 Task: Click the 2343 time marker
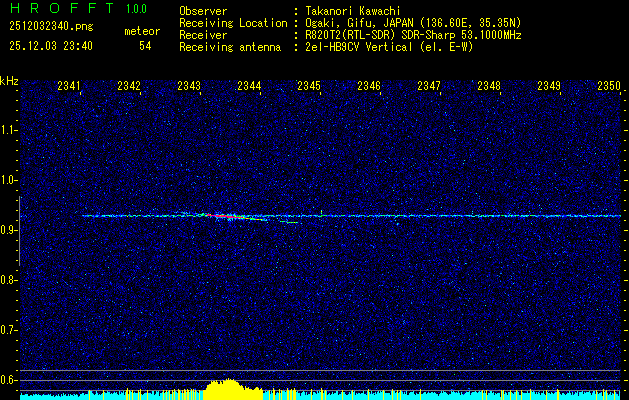click(x=188, y=87)
